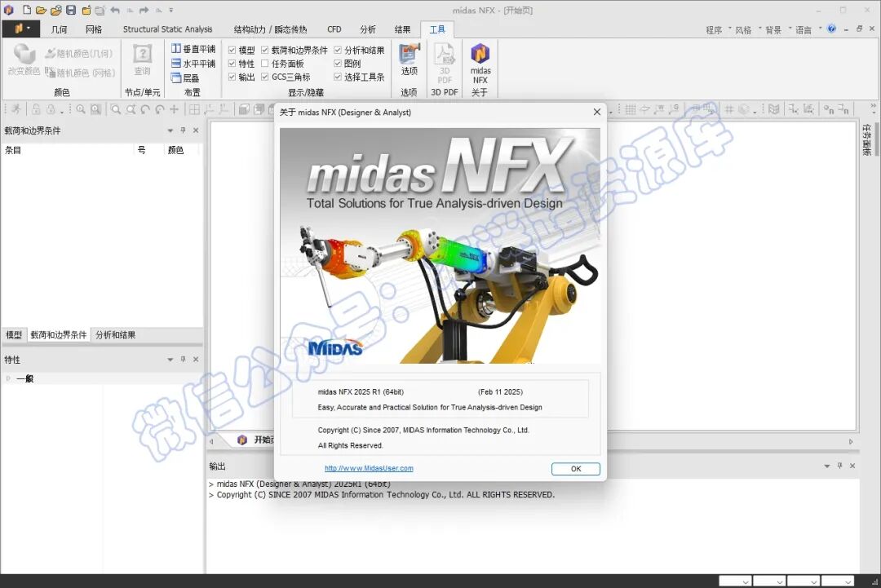Open the 背景 background dropdown menu
Image resolution: width=881 pixels, height=588 pixels.
[x=778, y=29]
